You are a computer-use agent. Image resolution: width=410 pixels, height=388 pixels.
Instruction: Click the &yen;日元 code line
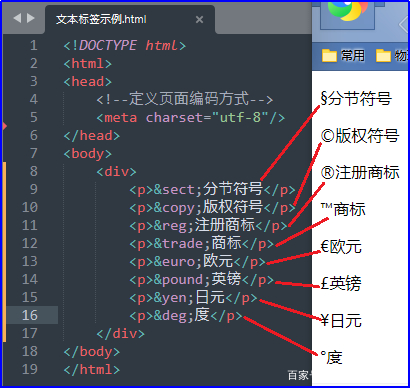194,297
